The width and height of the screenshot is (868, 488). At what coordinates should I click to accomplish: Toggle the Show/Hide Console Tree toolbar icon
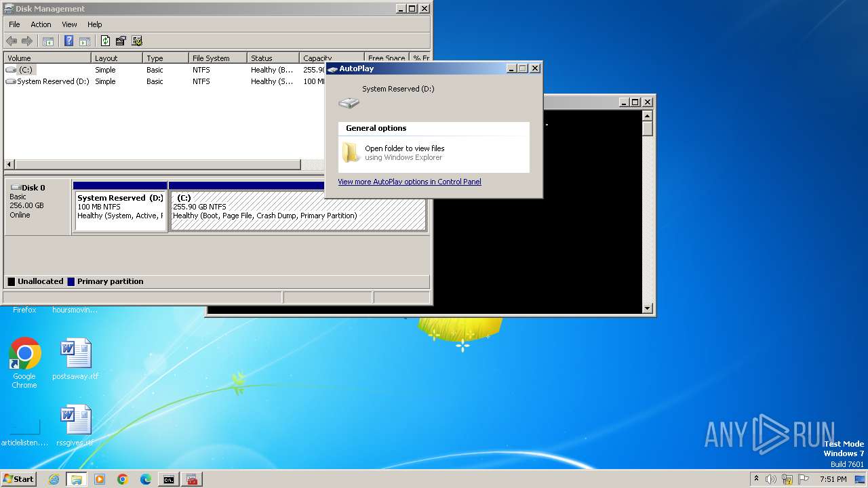pyautogui.click(x=48, y=41)
